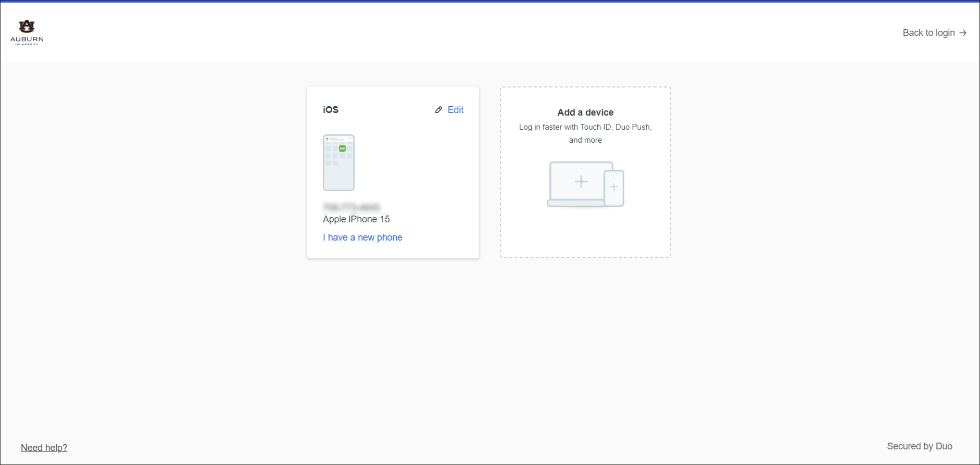Click "Log in faster with Touch ID" description
Screen dimensions: 980x465
pos(585,133)
